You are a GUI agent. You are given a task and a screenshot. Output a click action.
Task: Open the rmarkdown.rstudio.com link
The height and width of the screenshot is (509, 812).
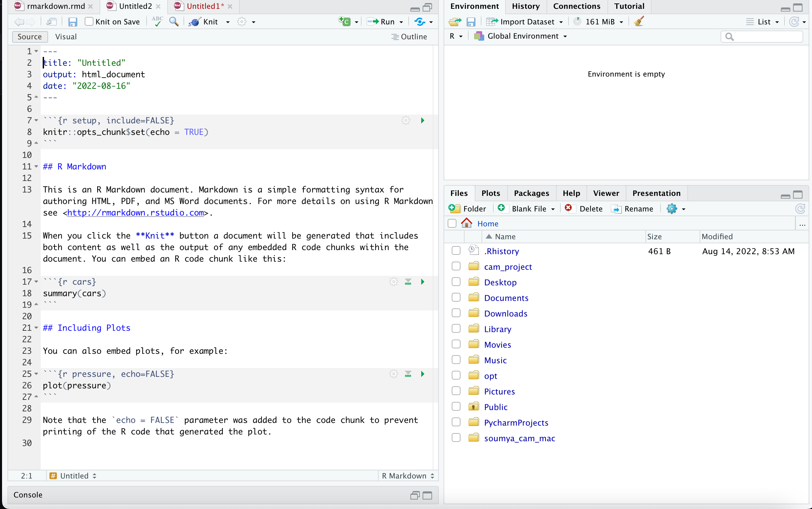click(135, 212)
